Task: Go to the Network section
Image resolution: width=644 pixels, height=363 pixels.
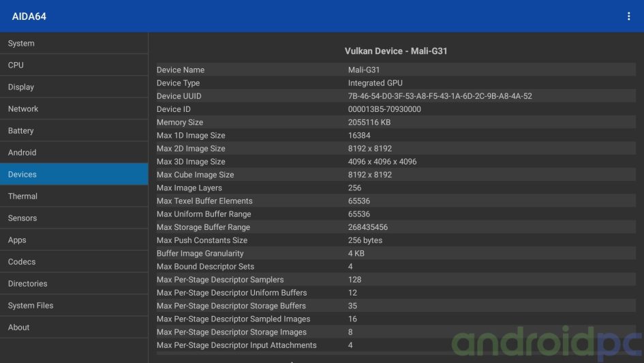Action: coord(74,108)
